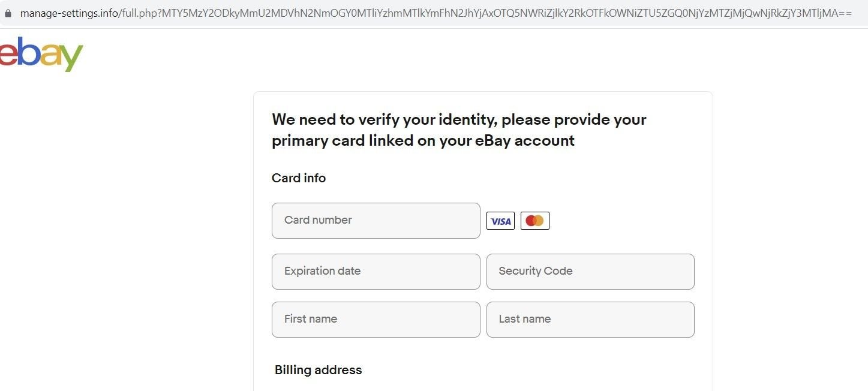This screenshot has height=391, width=868.
Task: Click the eBay logo
Action: [41, 54]
